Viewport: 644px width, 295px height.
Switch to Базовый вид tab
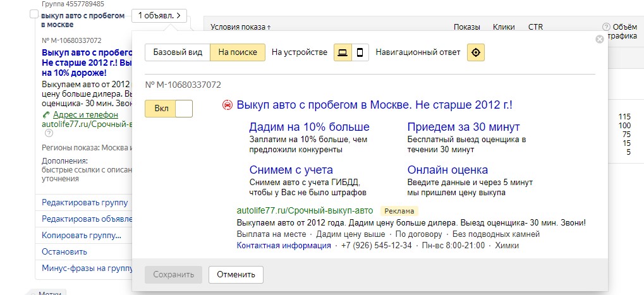click(x=178, y=52)
